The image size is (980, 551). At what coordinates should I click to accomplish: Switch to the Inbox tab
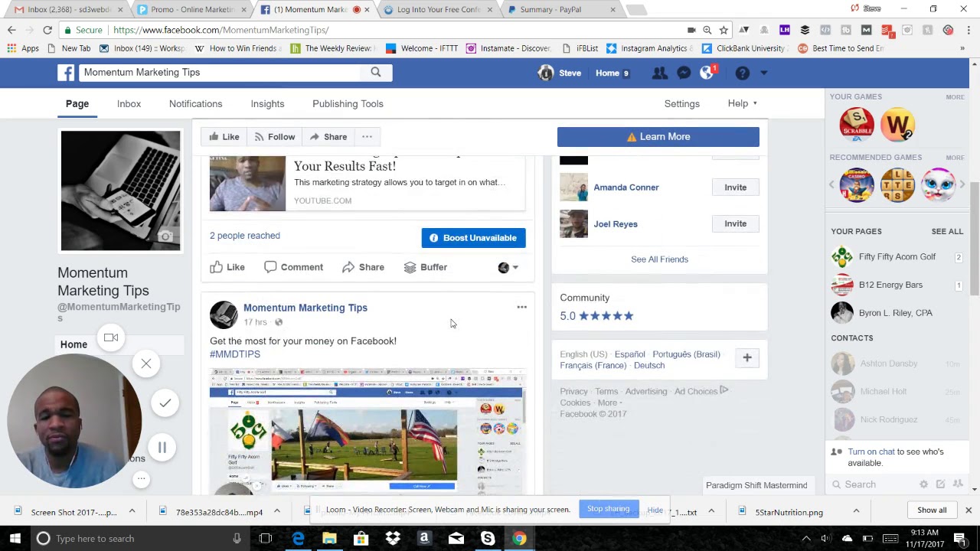[129, 103]
